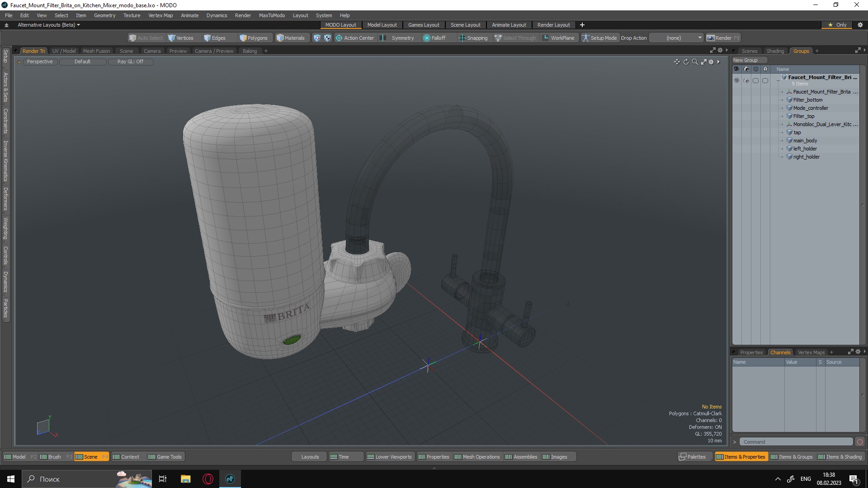Switch to Items & Shading layout button

click(840, 457)
